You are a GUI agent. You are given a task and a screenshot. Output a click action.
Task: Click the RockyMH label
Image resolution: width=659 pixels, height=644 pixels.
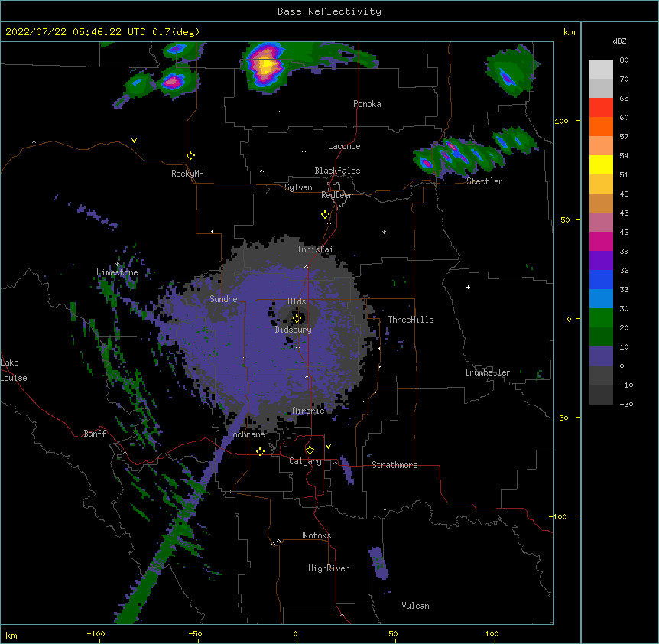tap(187, 174)
